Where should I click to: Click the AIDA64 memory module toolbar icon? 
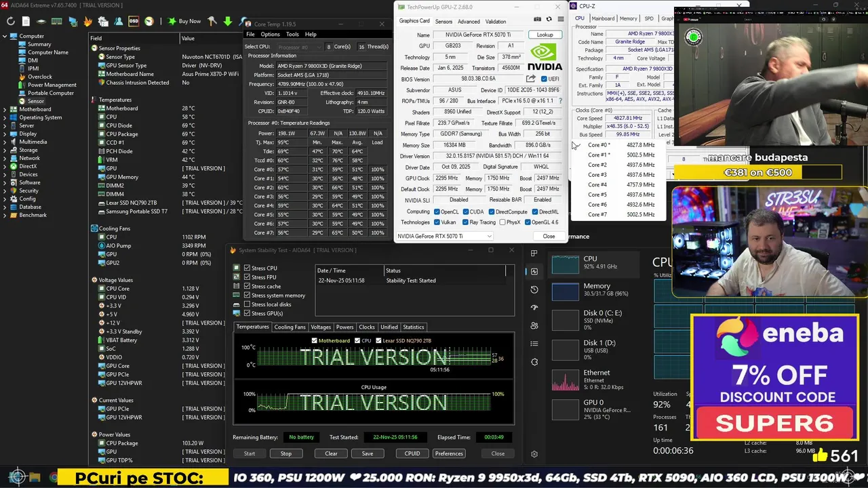click(57, 22)
